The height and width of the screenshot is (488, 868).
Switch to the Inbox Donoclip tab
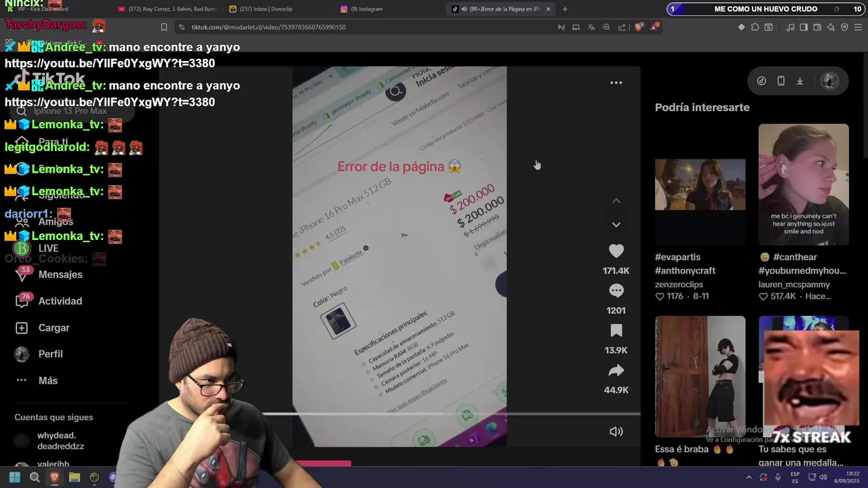(275, 9)
